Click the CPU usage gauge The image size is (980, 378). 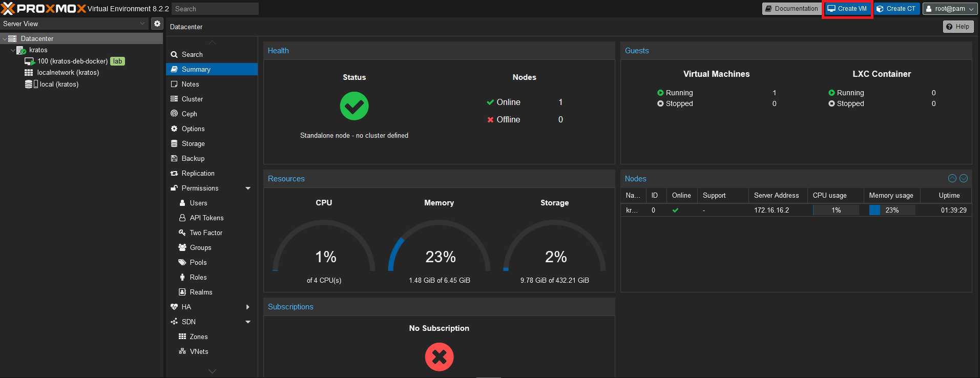coord(324,246)
